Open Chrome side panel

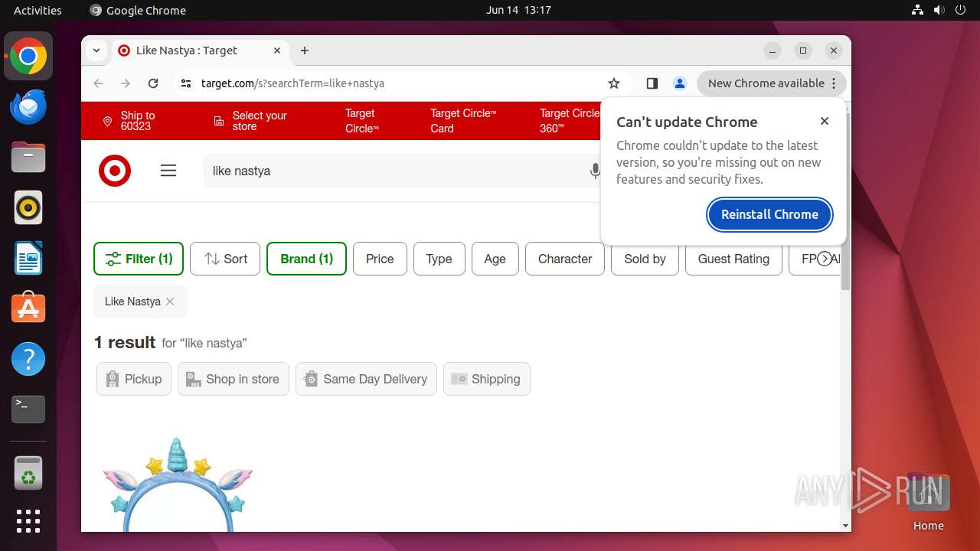click(652, 83)
